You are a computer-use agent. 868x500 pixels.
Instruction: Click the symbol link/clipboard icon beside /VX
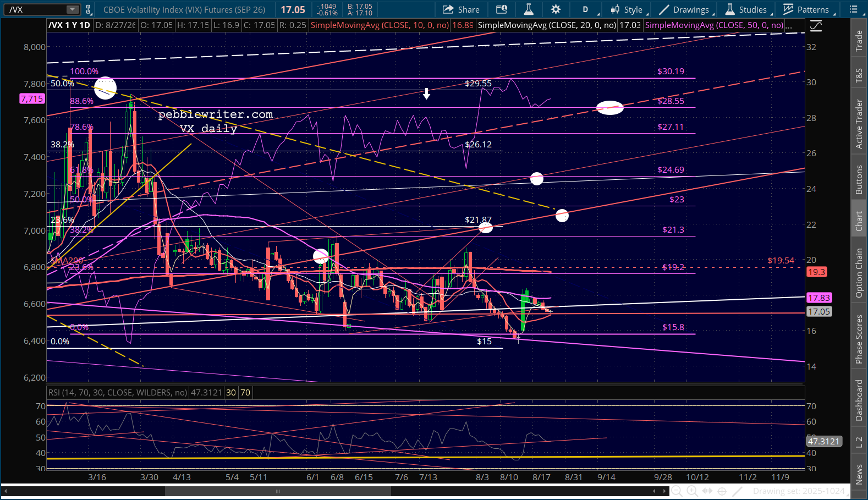[89, 9]
